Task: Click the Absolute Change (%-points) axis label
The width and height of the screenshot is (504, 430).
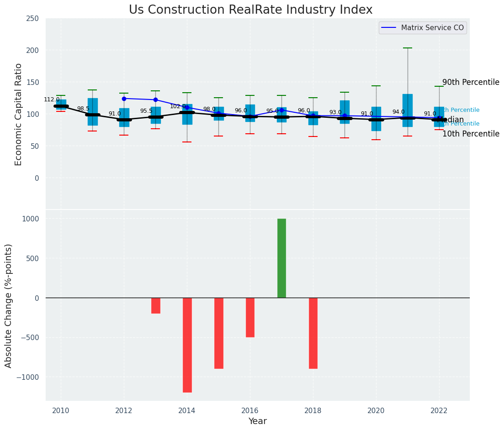Action: tap(9, 305)
